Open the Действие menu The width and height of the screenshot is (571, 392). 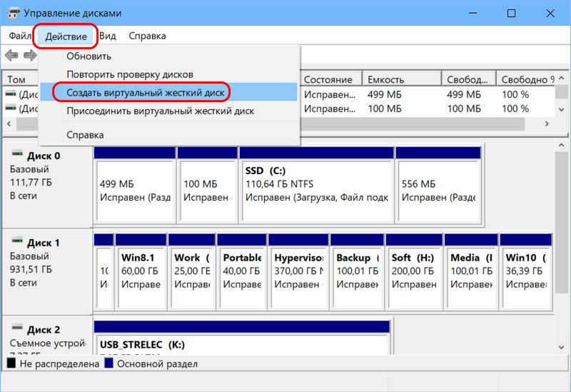[x=66, y=36]
